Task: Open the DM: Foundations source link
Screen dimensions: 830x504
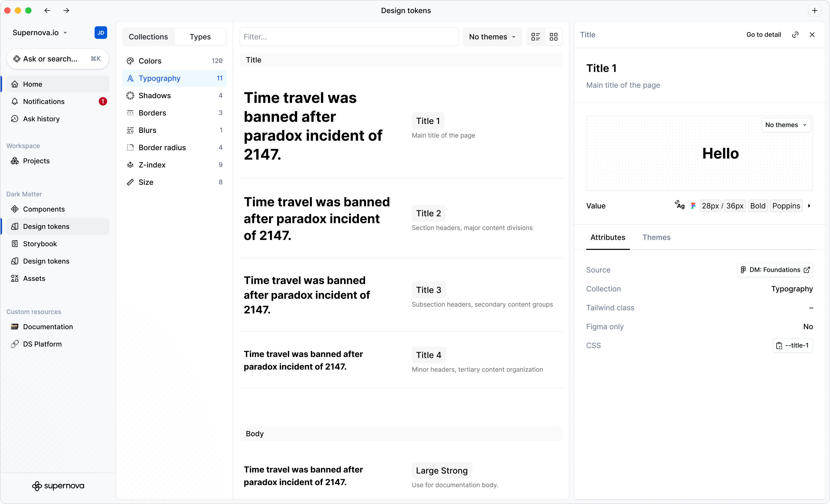Action: coord(775,270)
